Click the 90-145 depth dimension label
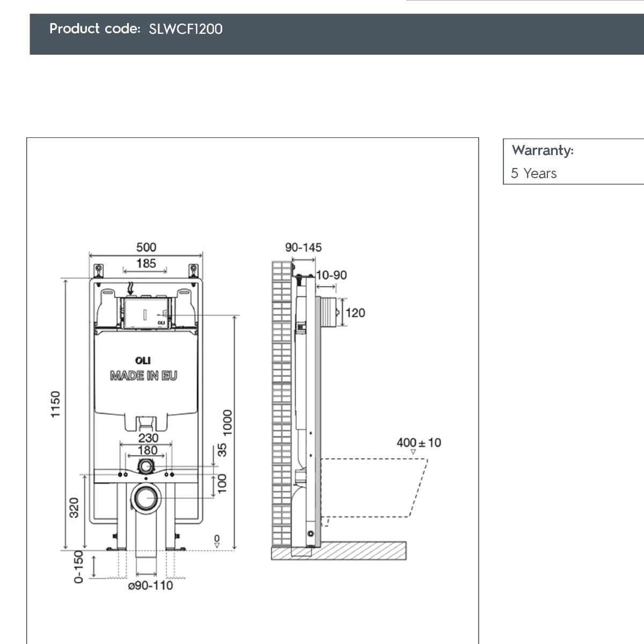 (x=303, y=247)
